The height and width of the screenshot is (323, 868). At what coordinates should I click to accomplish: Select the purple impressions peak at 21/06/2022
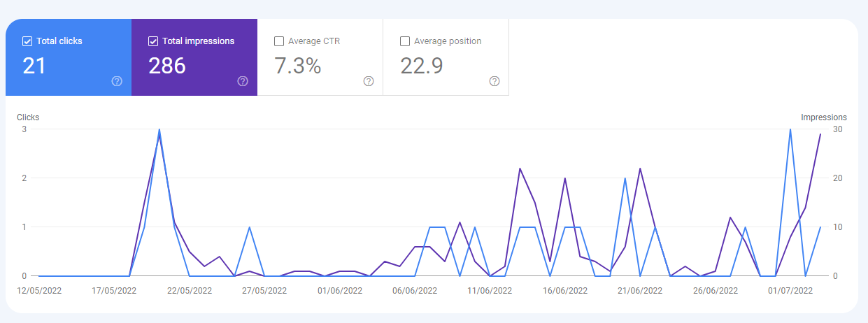coord(640,168)
